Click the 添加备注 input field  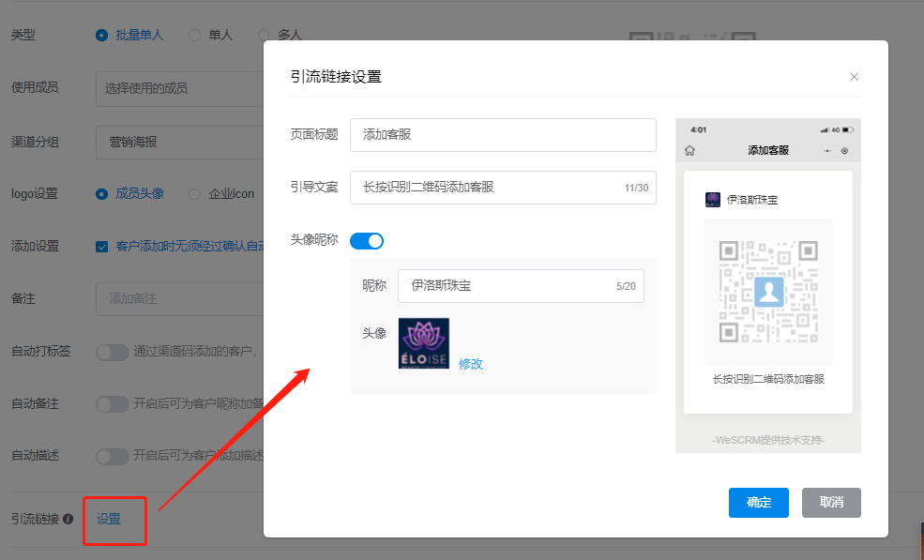(180, 299)
